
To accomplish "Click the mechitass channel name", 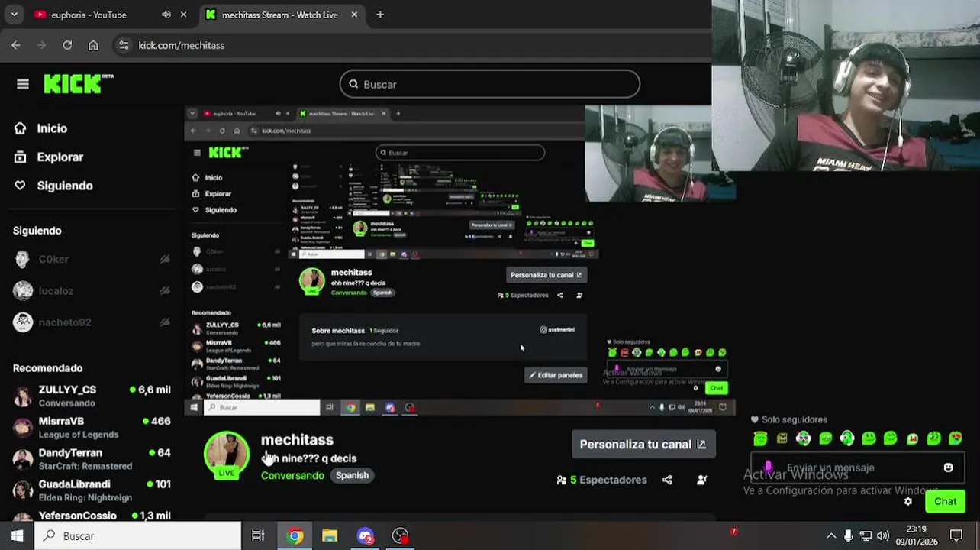I will [297, 440].
